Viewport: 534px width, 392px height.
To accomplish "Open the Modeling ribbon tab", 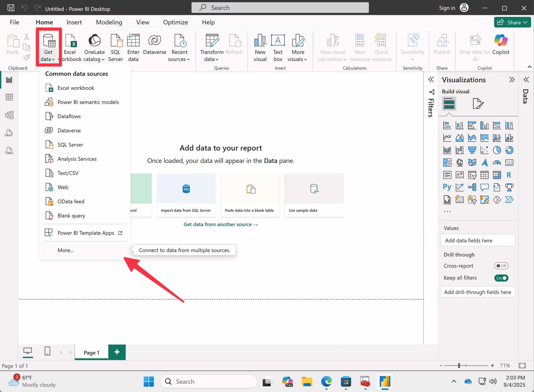I will point(109,22).
